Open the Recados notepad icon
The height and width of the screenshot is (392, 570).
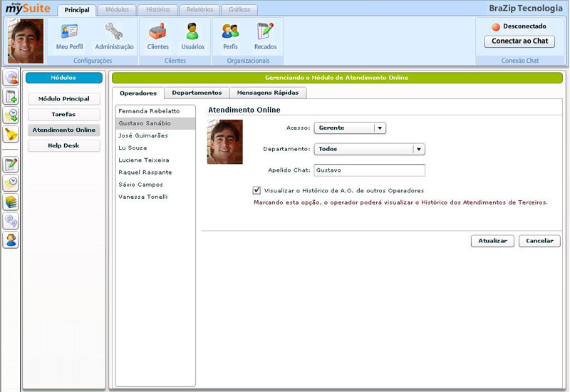point(265,36)
